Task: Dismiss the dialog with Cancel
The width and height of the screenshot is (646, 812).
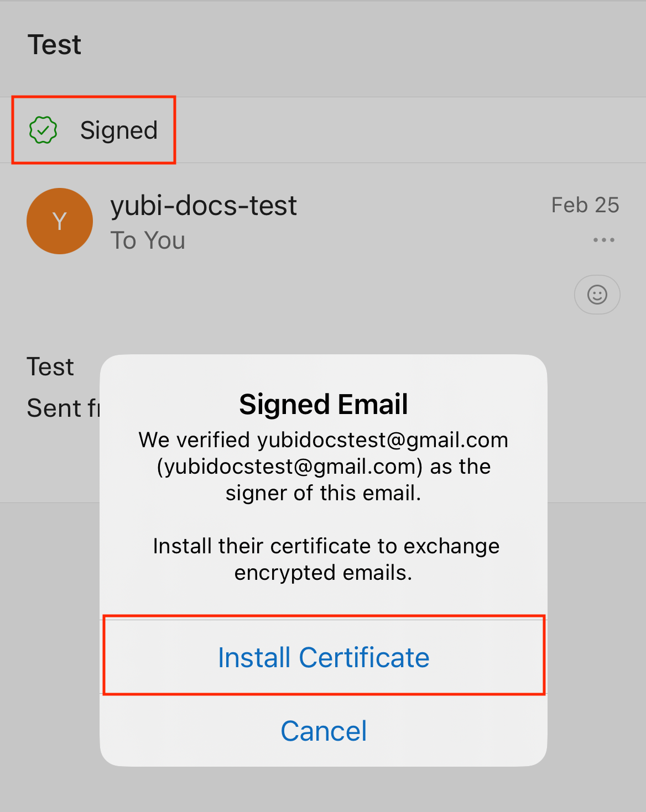Action: [324, 731]
